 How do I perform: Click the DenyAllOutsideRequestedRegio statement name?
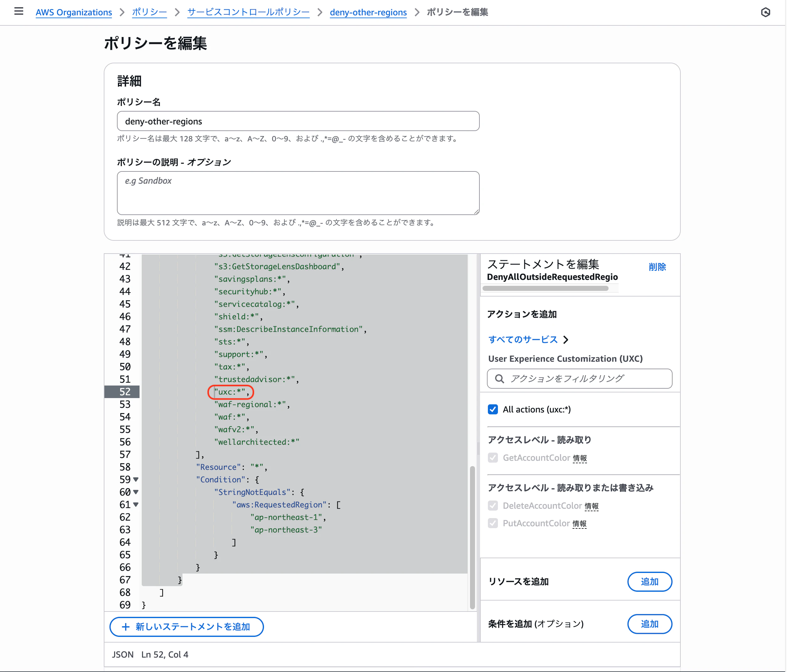(552, 277)
